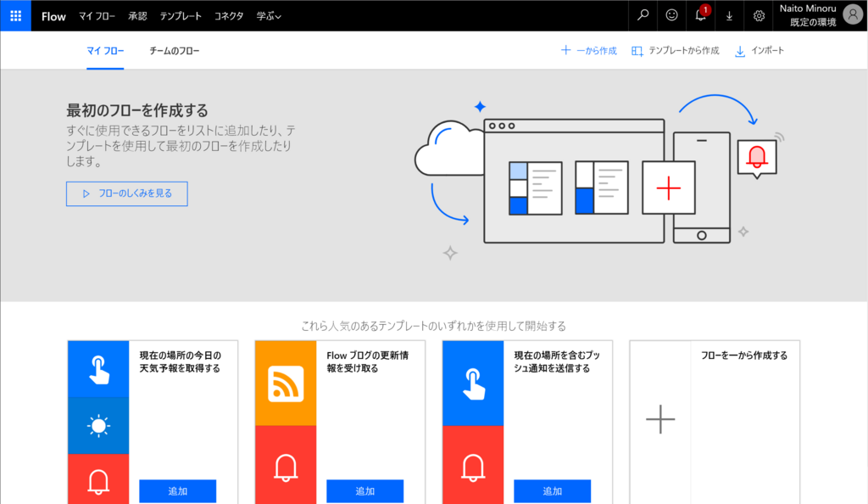Click the mobile app download icon
The height and width of the screenshot is (504, 868).
click(728, 15)
